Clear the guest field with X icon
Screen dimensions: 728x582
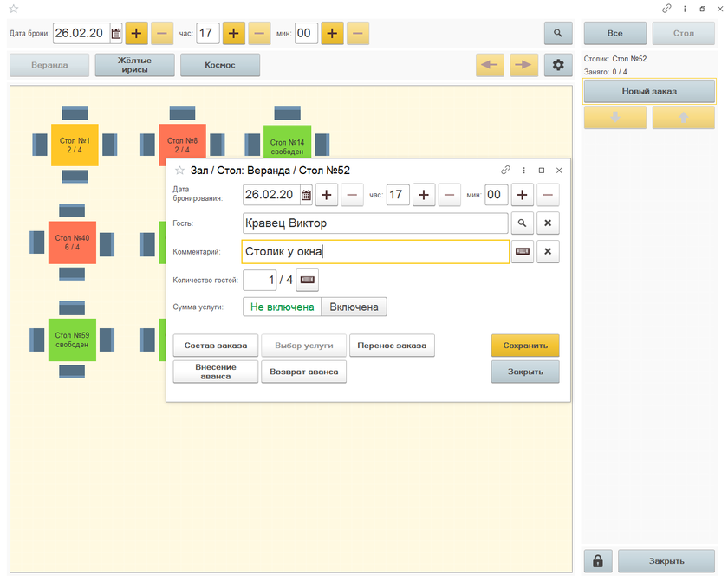pos(548,223)
